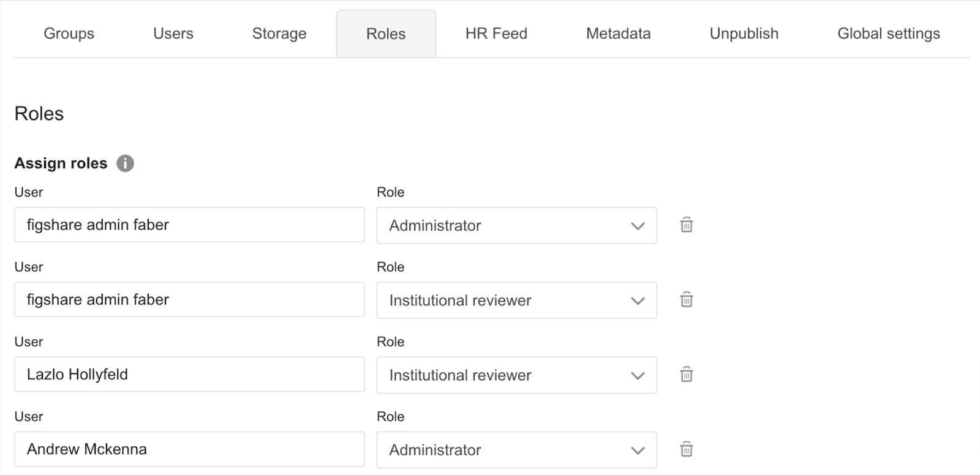Image resolution: width=980 pixels, height=475 pixels.
Task: Delete figshare admin faber Institutional reviewer row
Action: pos(687,300)
